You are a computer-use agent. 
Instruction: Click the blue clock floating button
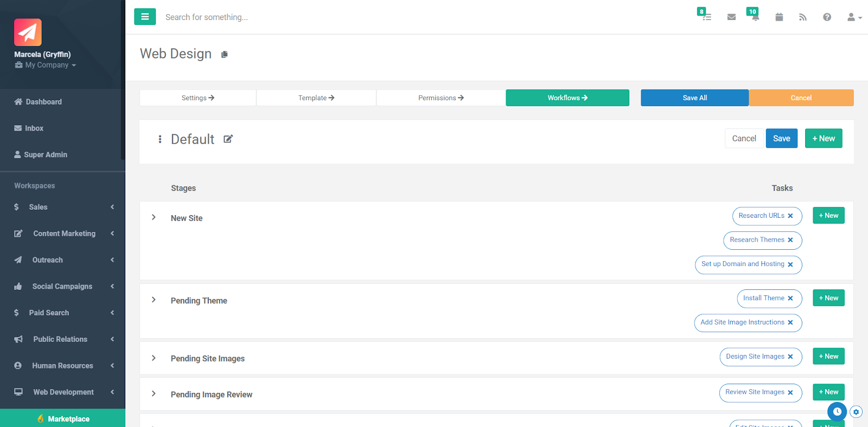pos(837,412)
